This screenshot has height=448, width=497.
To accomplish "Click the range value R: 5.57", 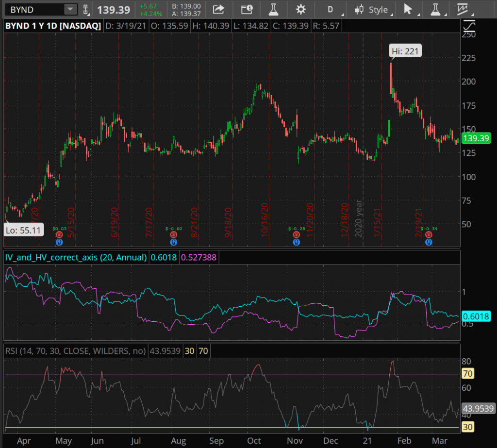I will (x=326, y=26).
